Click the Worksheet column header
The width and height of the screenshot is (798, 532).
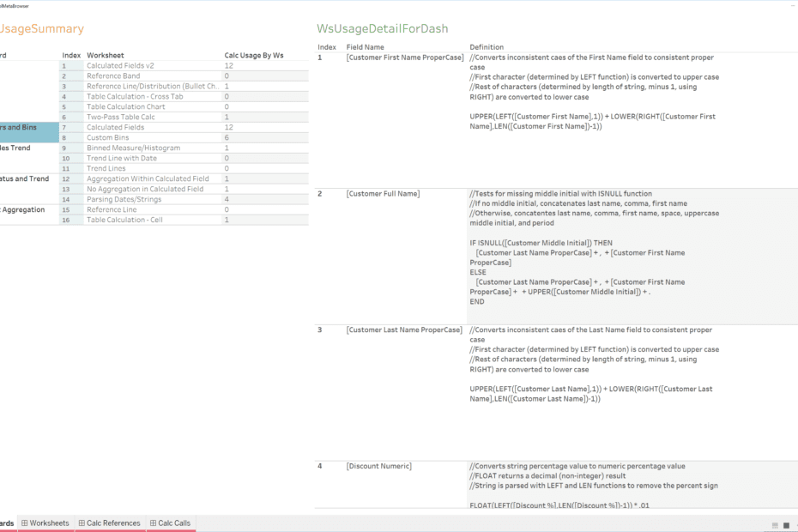106,55
